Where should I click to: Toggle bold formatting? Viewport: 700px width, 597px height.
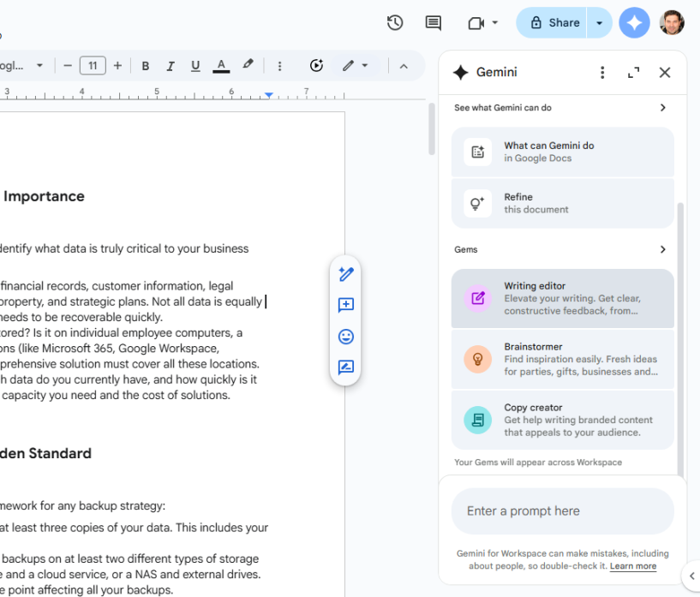tap(145, 65)
